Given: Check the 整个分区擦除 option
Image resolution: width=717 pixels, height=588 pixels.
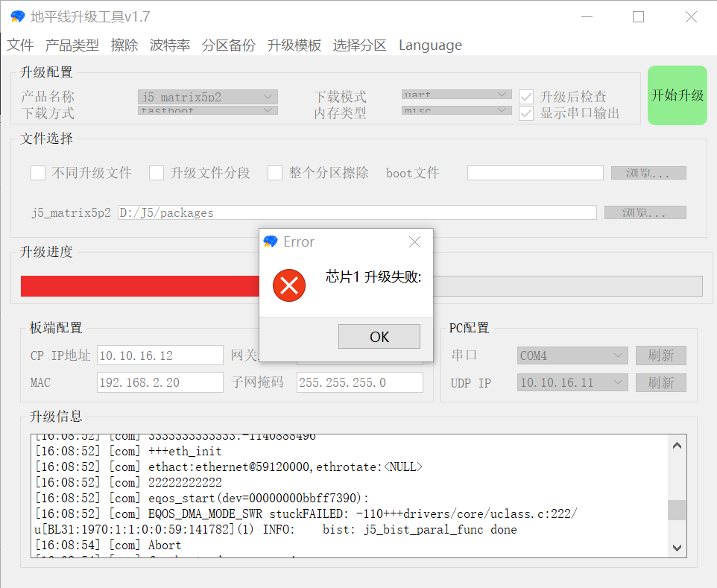Looking at the screenshot, I should pyautogui.click(x=275, y=173).
